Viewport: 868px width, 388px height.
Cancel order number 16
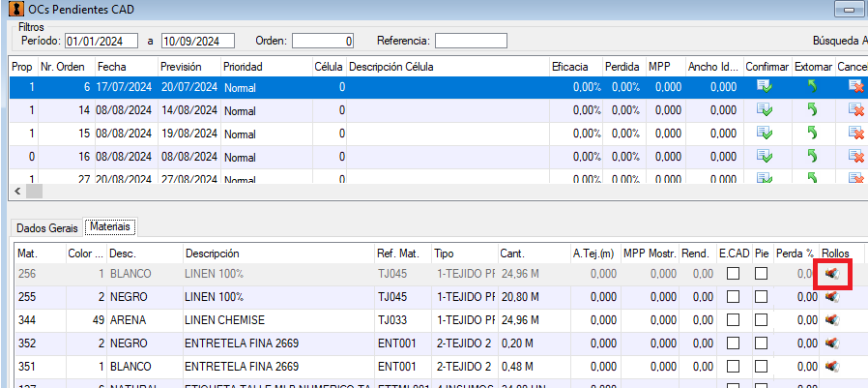tap(856, 157)
